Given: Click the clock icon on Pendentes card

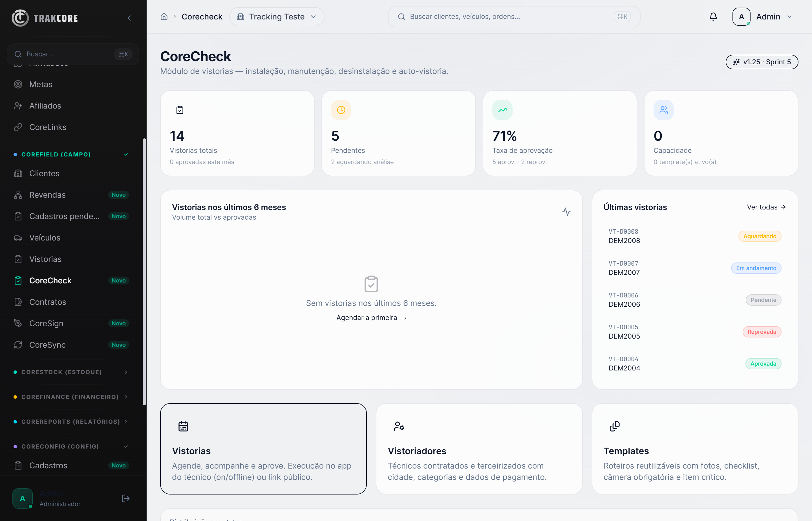Looking at the screenshot, I should click(x=341, y=110).
